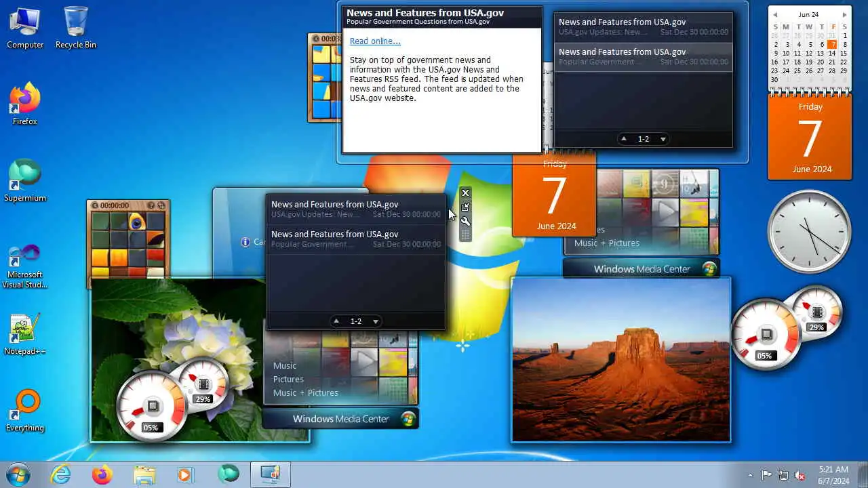
Task: Click the active desktop gadgets taskbar button
Action: 271,474
